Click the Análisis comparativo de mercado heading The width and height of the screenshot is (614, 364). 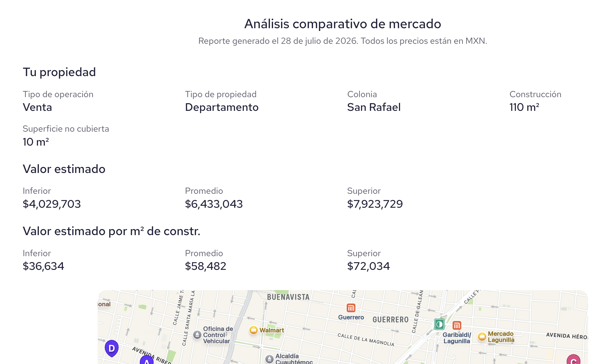click(343, 24)
